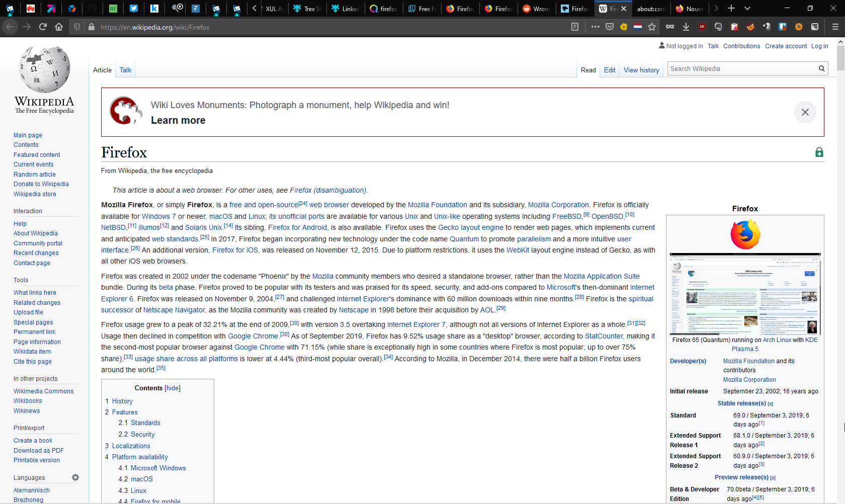Click the blue shield with padlock extension icon
The width and height of the screenshot is (845, 504).
point(783,27)
